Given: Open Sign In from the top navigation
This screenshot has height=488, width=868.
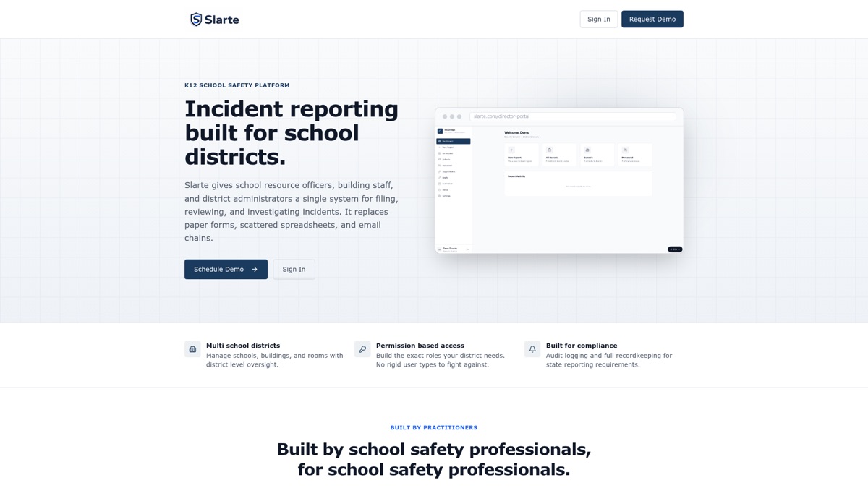Looking at the screenshot, I should 598,19.
